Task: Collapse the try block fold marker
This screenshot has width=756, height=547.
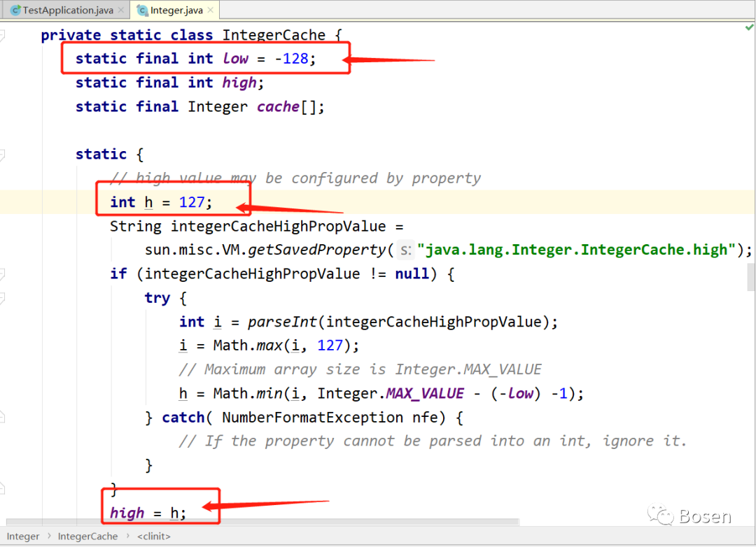Action: (x=2, y=298)
